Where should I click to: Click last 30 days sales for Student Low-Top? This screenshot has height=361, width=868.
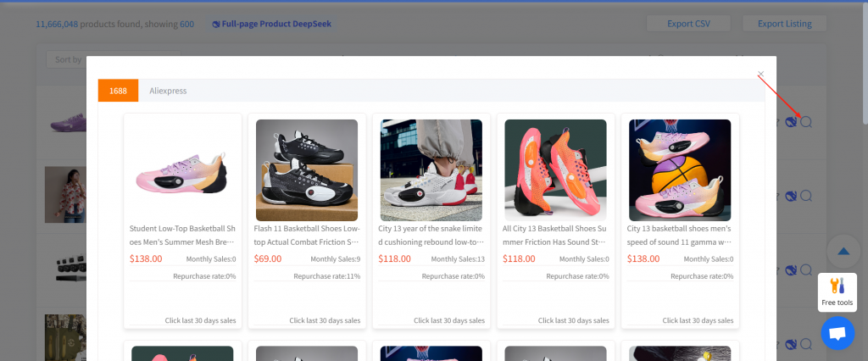click(200, 320)
